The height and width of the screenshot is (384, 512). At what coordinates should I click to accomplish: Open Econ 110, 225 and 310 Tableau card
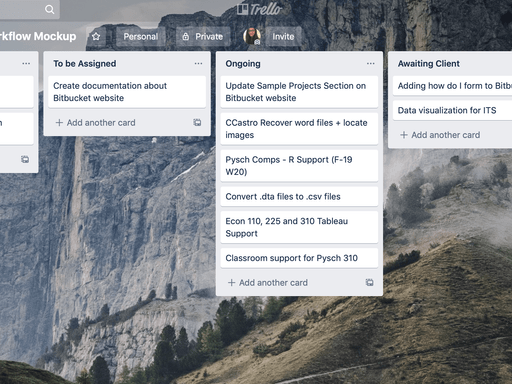pos(299,227)
